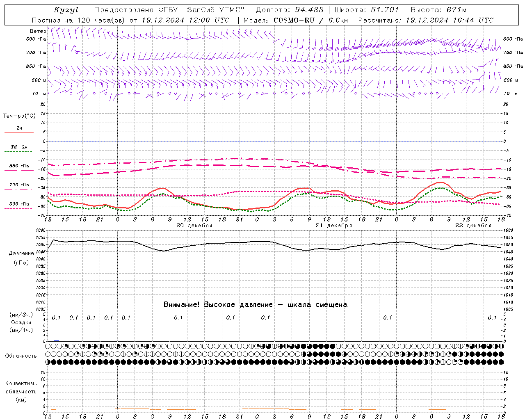Click the 'Рассчитано: 19.12.2024 16:44 UTC' timestamp
The image size is (525, 420).
pos(426,20)
